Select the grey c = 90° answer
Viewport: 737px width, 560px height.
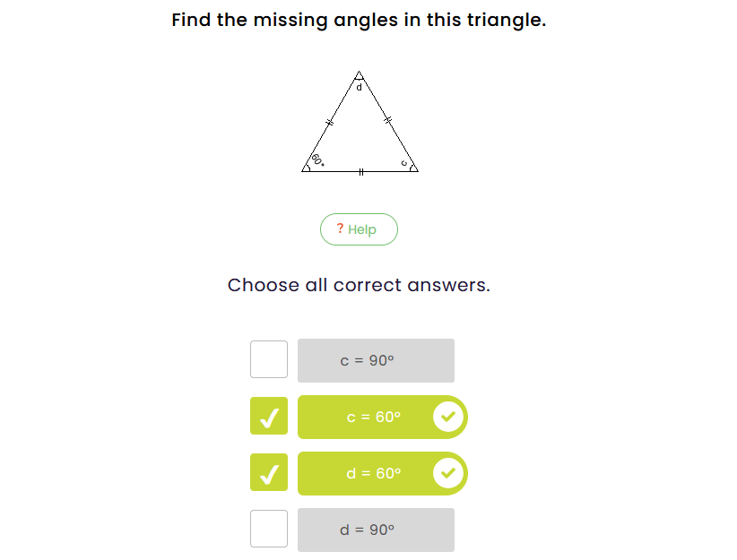click(x=376, y=360)
